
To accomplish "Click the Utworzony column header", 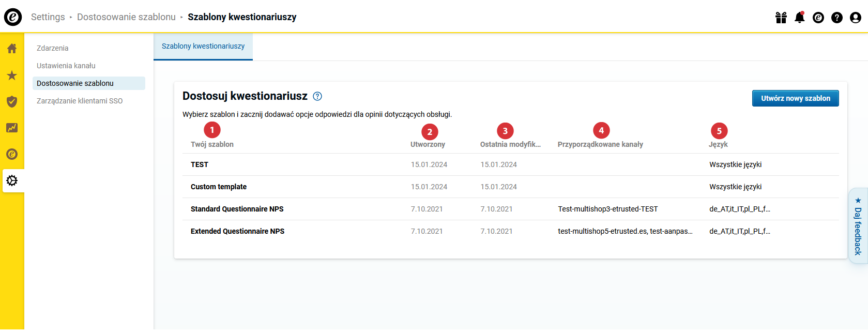I will tap(428, 144).
